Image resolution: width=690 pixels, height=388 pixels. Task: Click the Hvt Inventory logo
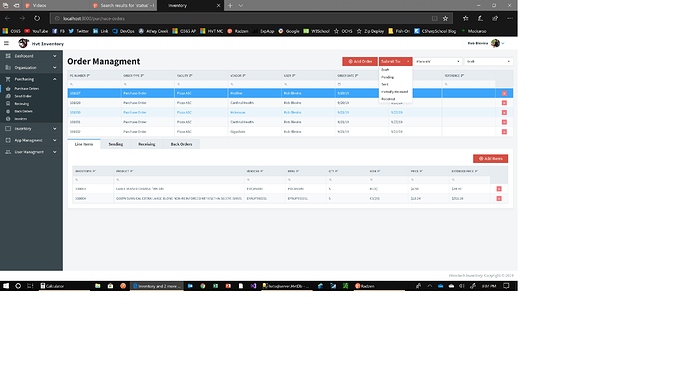coord(23,43)
